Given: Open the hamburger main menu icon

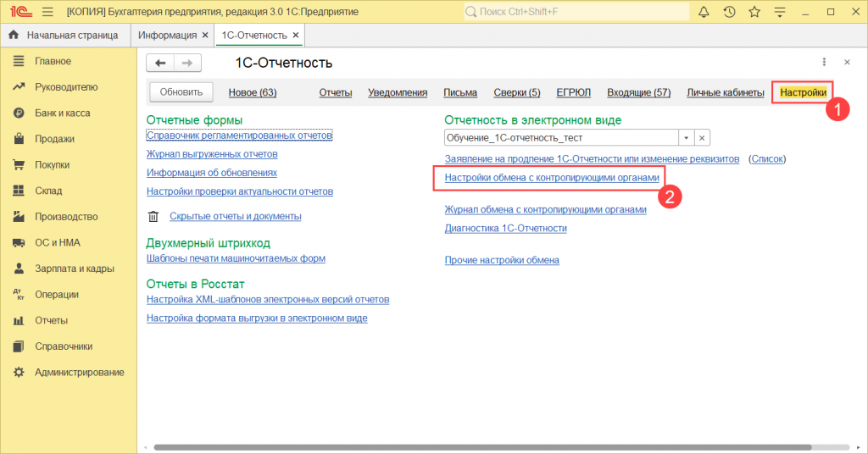Looking at the screenshot, I should point(47,12).
